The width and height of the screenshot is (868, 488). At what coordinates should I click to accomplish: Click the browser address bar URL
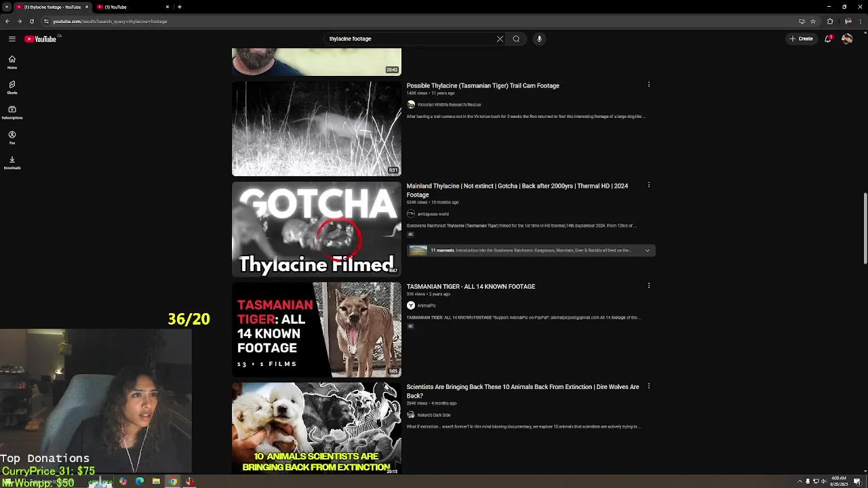pos(110,21)
